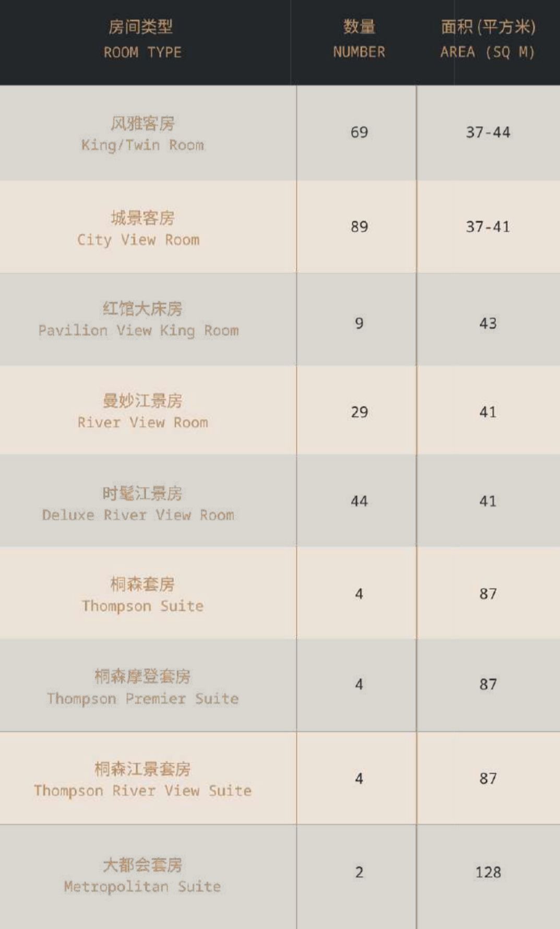Image resolution: width=560 pixels, height=929 pixels.
Task: Click quantity 69 in the King/Twin row
Action: pos(359,133)
